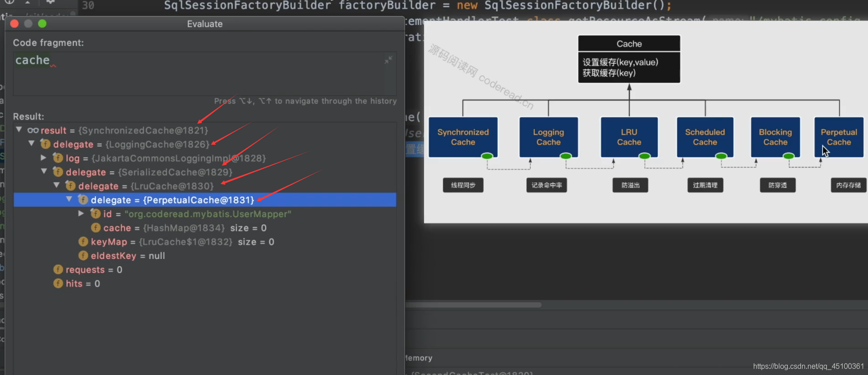Click field icon of LruCache delegate

point(71,186)
